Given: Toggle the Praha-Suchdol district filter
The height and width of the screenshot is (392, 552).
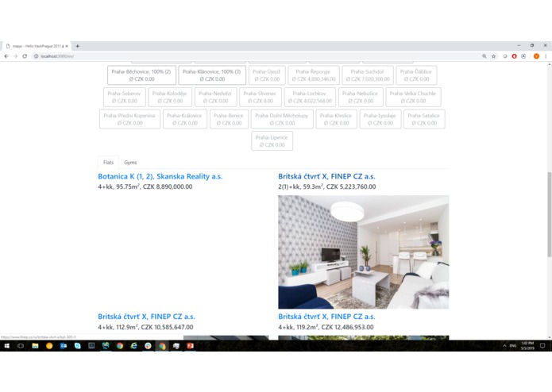Looking at the screenshot, I should [368, 75].
